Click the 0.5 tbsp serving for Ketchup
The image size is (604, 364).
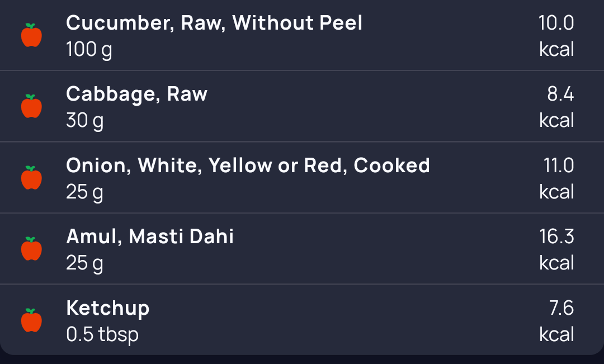point(102,334)
